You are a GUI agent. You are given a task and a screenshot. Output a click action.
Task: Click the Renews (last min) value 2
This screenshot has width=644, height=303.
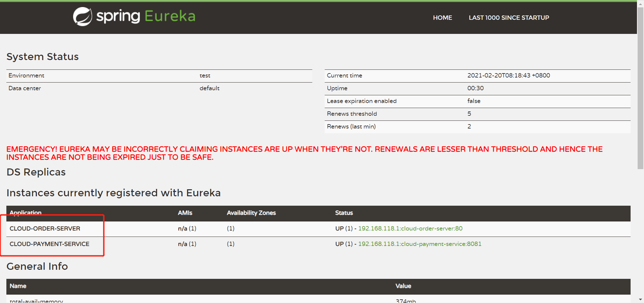coord(469,127)
